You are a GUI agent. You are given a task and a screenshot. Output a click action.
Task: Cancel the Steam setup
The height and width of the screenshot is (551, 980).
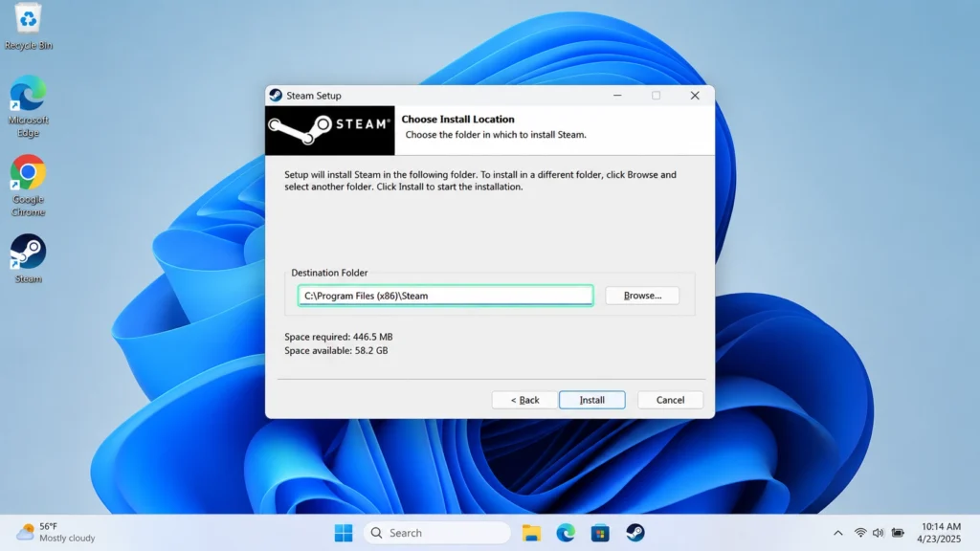pyautogui.click(x=670, y=400)
